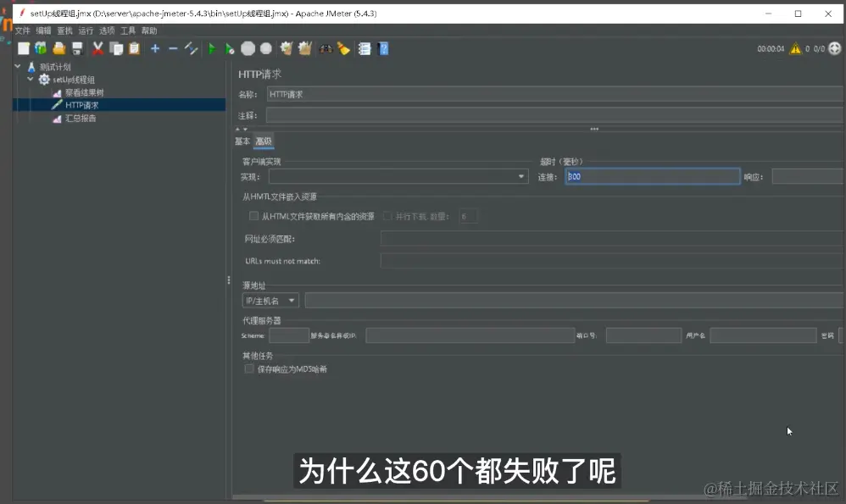846x504 pixels.
Task: Switch to the 高级 tab
Action: point(264,141)
